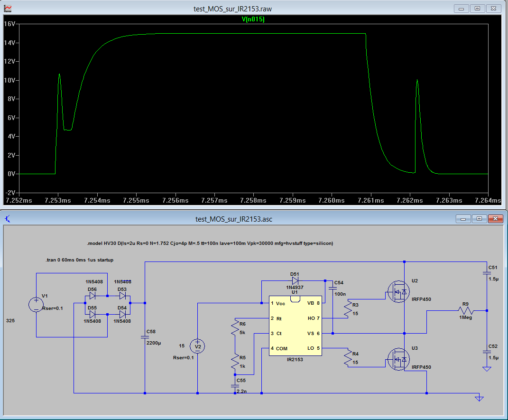Select the V2 15V voltage source symbol
The height and width of the screenshot is (420, 508).
click(197, 347)
